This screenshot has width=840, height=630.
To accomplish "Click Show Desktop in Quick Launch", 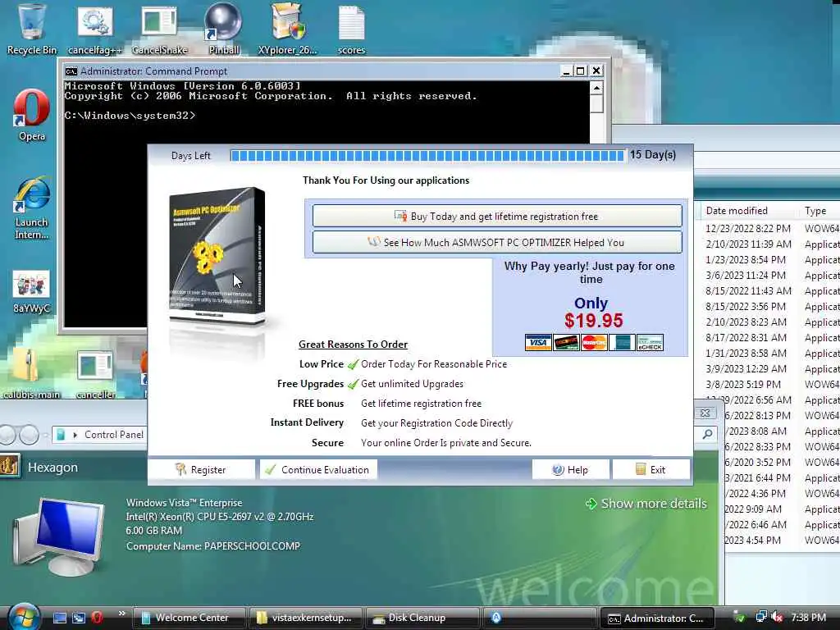I will click(x=60, y=618).
